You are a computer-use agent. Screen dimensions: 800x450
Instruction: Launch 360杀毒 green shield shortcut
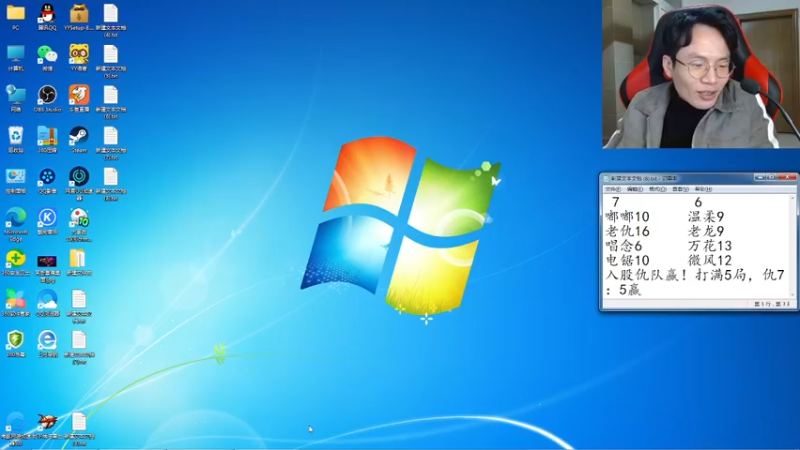(16, 344)
